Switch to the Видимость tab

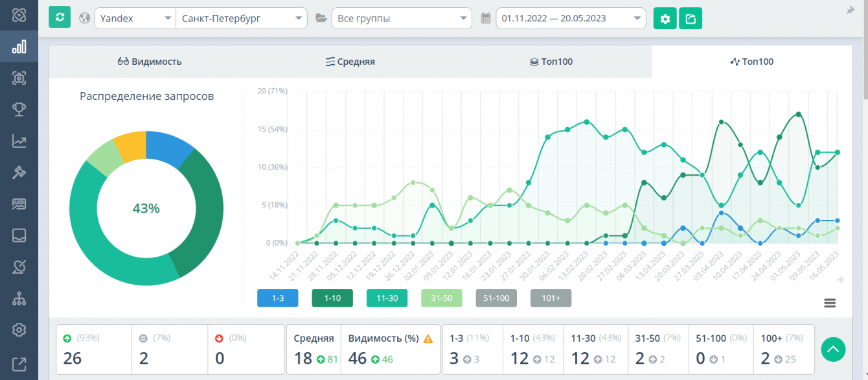pyautogui.click(x=150, y=62)
